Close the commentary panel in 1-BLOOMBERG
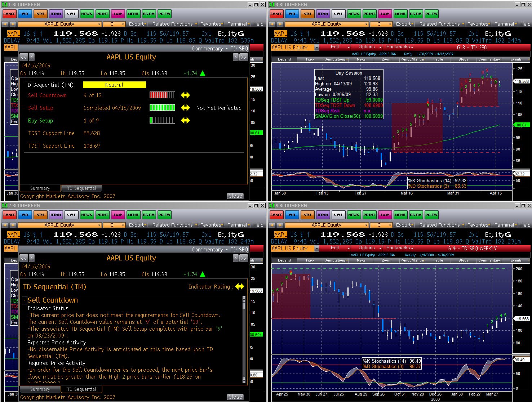The width and height of the screenshot is (532, 402). (x=235, y=196)
